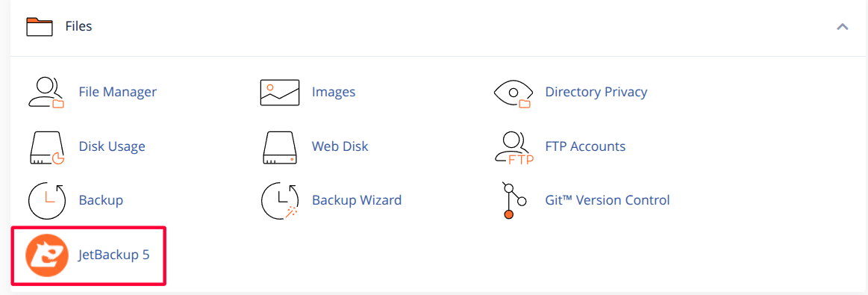
Task: Click the Images picture icon
Action: 280,93
